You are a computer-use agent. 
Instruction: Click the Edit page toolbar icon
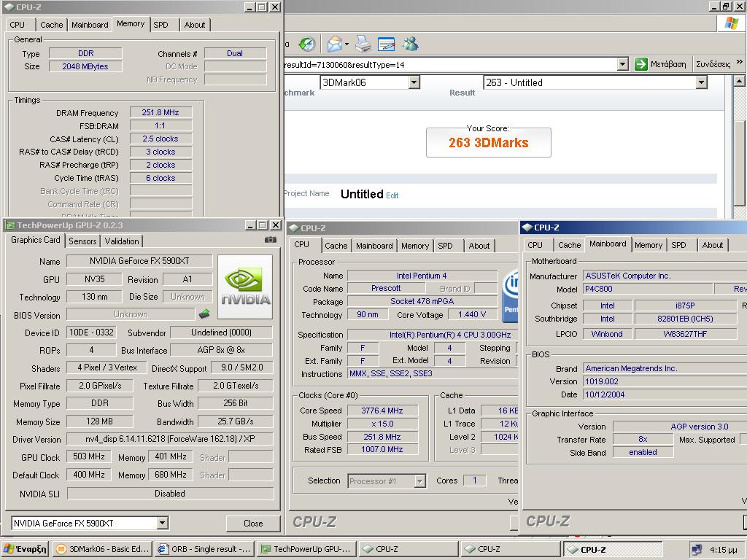[x=386, y=44]
